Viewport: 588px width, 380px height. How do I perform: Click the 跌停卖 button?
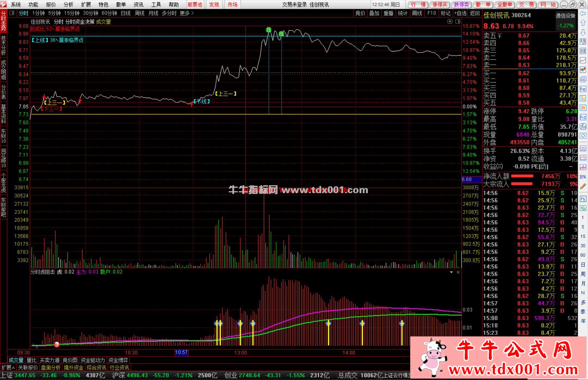pos(461,5)
